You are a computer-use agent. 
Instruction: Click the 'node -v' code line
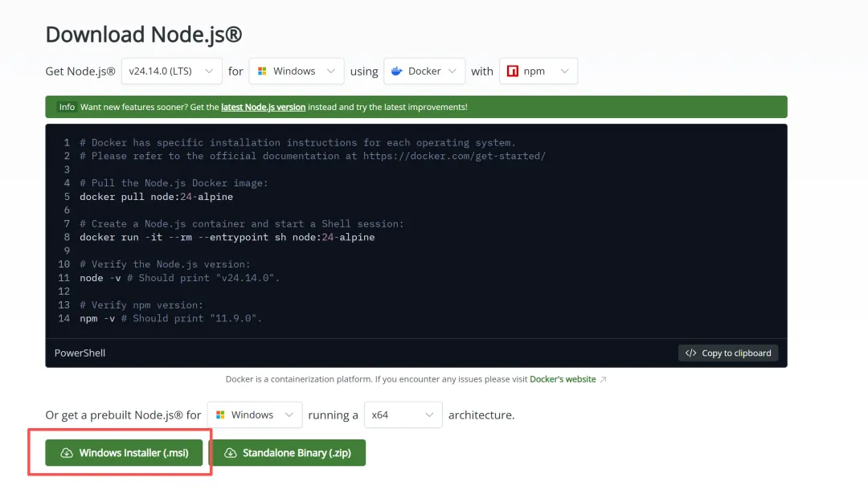tap(179, 278)
